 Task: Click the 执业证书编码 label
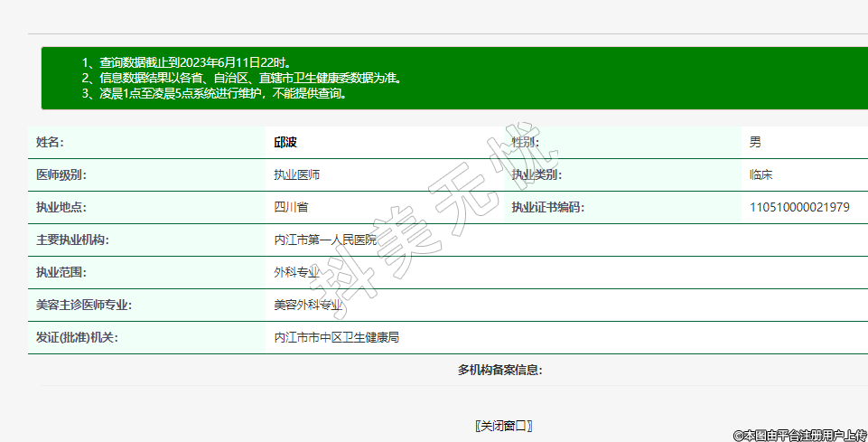pyautogui.click(x=548, y=208)
